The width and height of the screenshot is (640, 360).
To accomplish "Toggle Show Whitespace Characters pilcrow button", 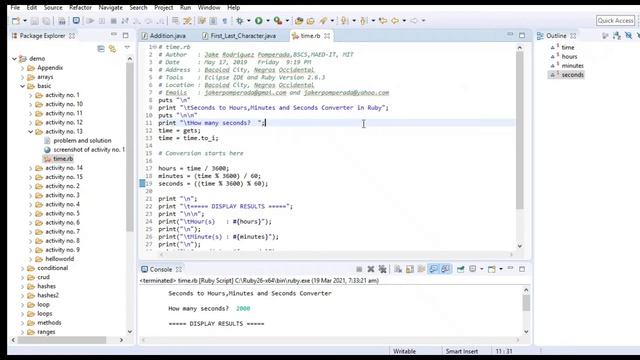I will click(224, 20).
